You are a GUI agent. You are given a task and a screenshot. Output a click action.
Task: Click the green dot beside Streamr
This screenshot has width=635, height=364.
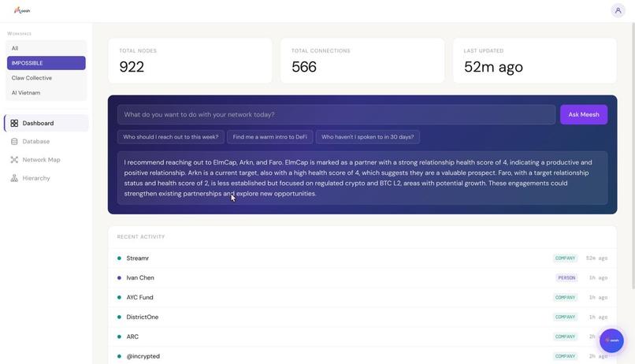pyautogui.click(x=119, y=258)
